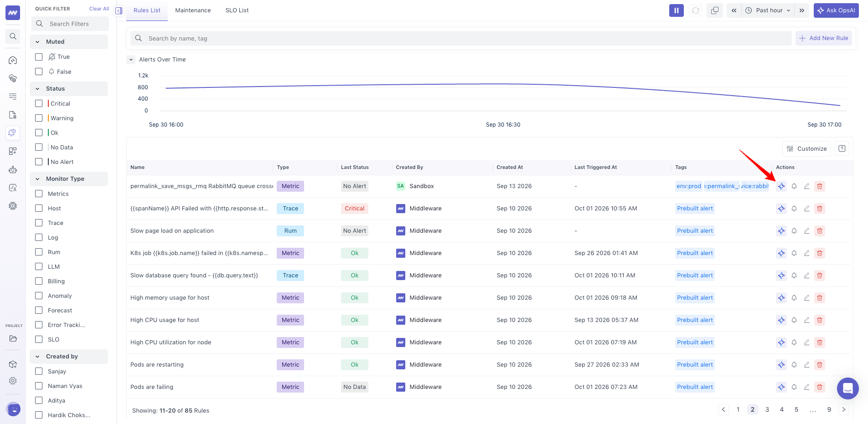868x424 pixels.
Task: Mute the Slow page load rule bell
Action: 794,231
